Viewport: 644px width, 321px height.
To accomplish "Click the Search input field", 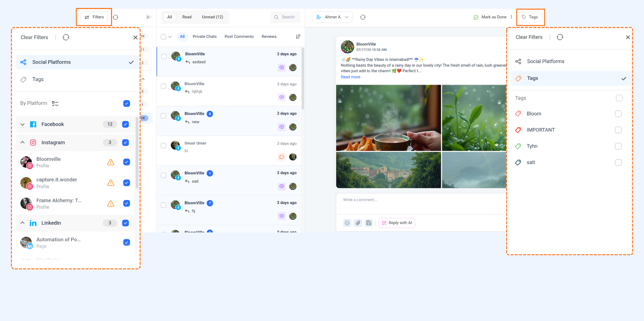I will coord(286,17).
